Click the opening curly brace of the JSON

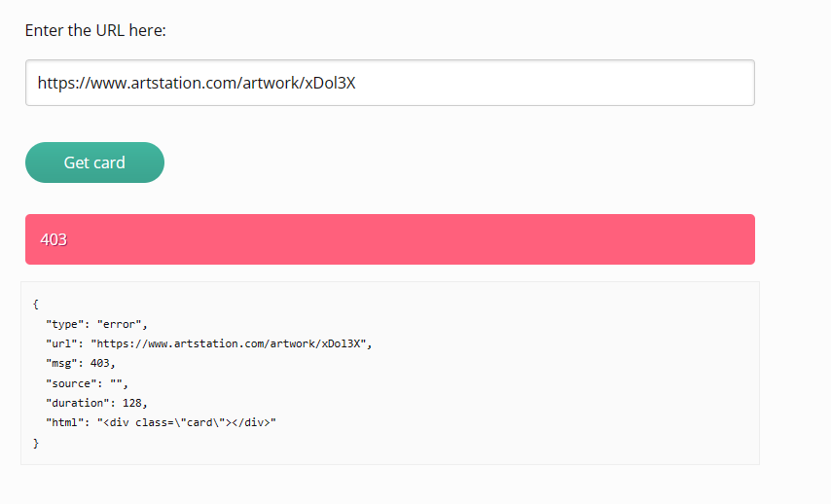pyautogui.click(x=35, y=305)
